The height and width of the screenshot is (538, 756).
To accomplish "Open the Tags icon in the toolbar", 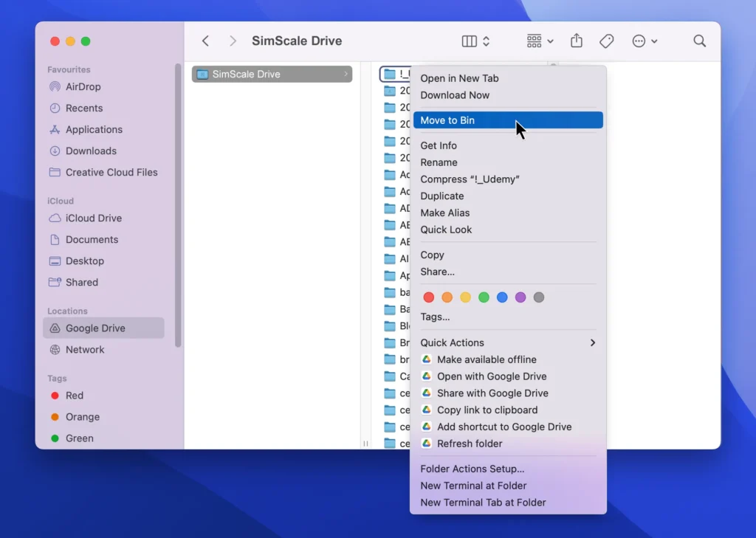I will coord(607,41).
